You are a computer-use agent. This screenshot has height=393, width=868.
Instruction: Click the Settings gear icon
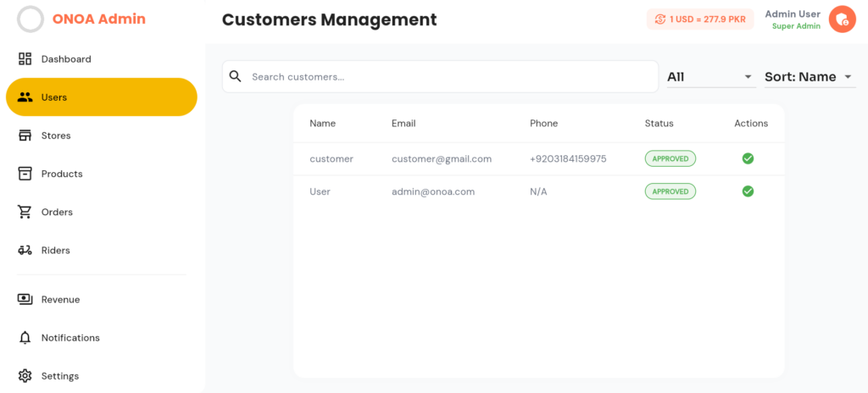click(25, 376)
